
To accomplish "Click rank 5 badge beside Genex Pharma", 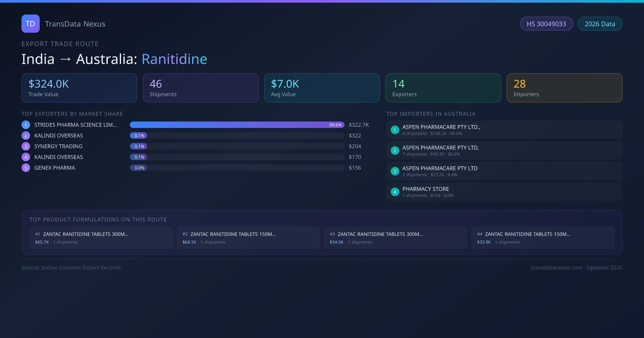I will (x=26, y=168).
